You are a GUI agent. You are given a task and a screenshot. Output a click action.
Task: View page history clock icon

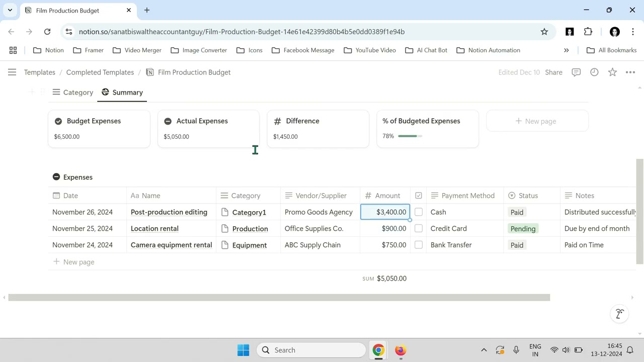click(x=594, y=72)
